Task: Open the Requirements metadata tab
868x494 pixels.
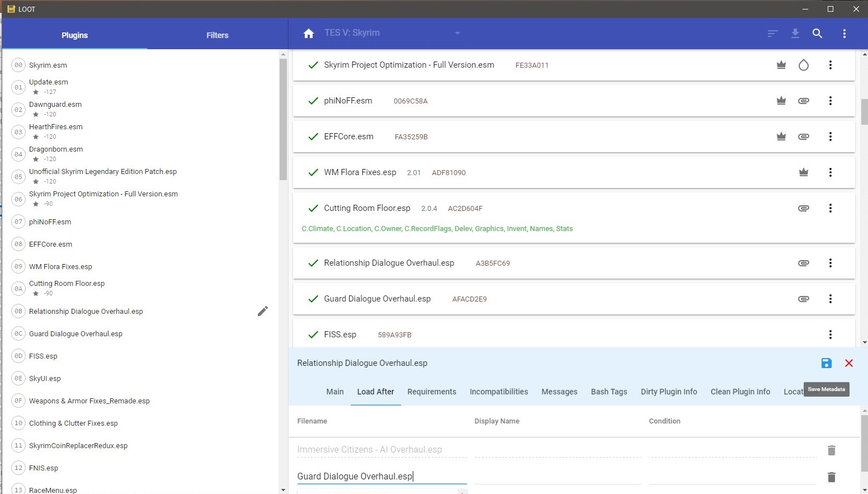Action: click(x=431, y=392)
